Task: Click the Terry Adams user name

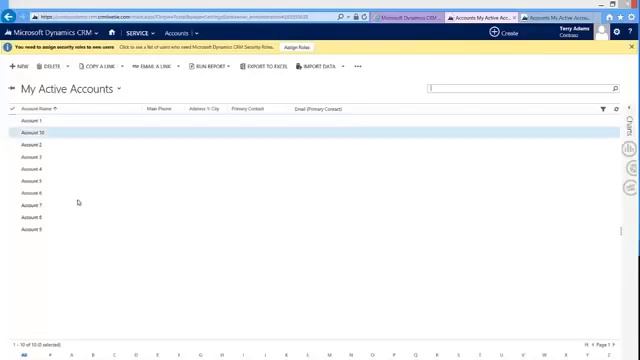Action: tap(574, 29)
